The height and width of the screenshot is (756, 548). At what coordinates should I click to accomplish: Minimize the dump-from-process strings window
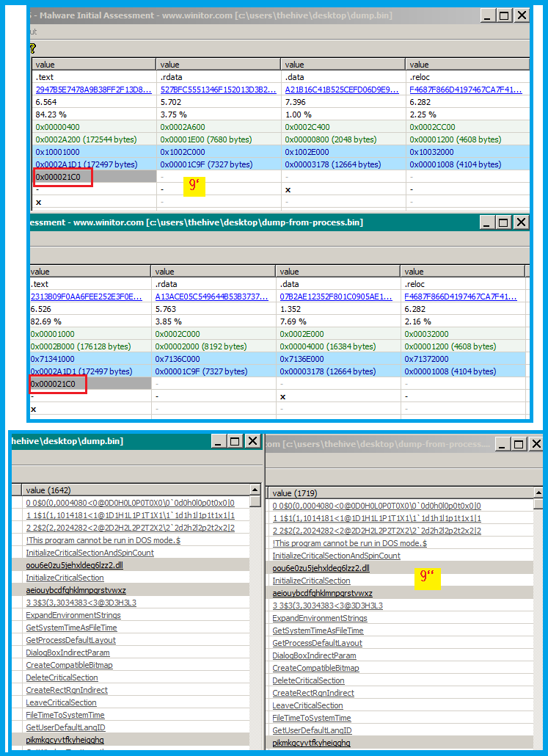[x=501, y=444]
